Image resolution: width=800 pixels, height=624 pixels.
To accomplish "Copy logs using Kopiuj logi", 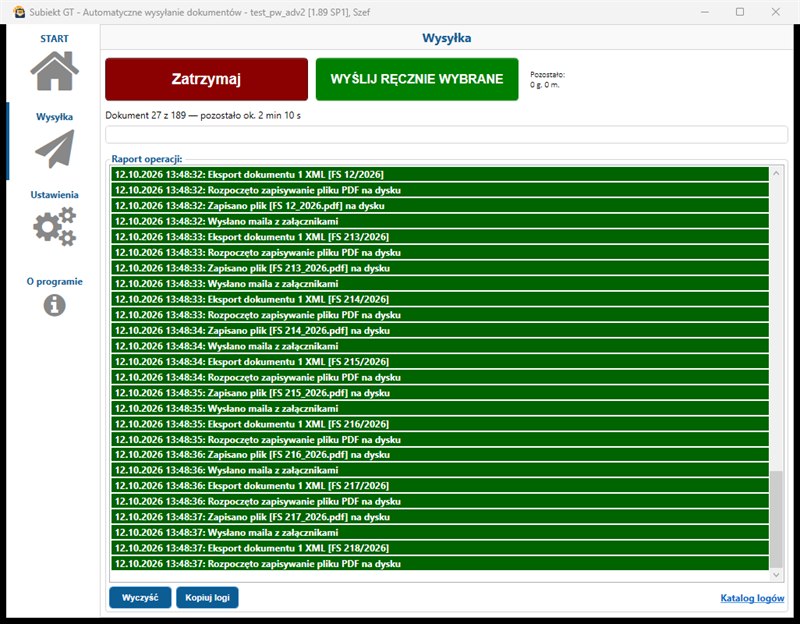I will point(207,597).
